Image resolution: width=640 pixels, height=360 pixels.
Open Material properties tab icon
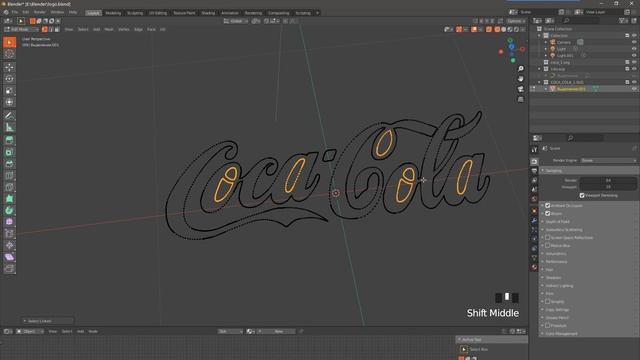pyautogui.click(x=534, y=267)
